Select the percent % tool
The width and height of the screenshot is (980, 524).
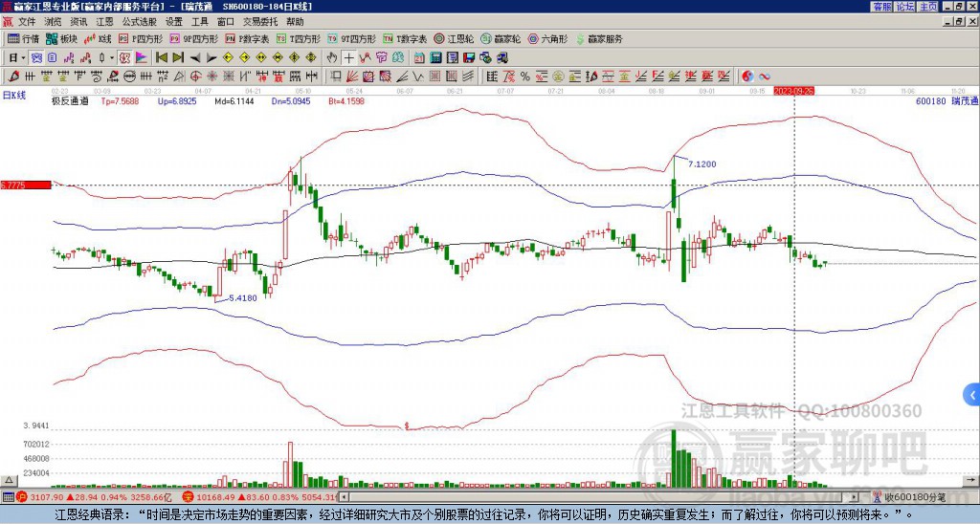tap(525, 76)
